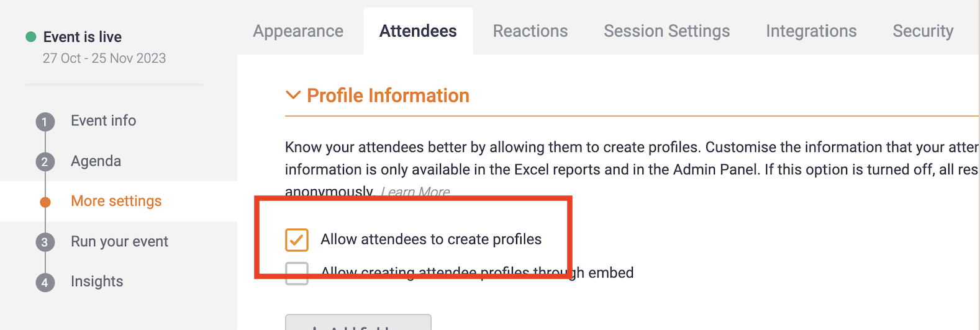Switch to the Security tab
Image resolution: width=980 pixels, height=330 pixels.
tap(923, 31)
